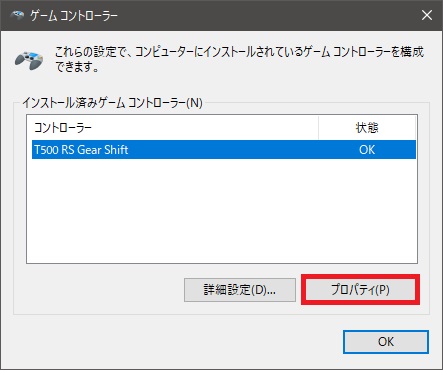Click blank dialog area left of OK button
Image resolution: width=443 pixels, height=370 pixels.
pyautogui.click(x=173, y=342)
